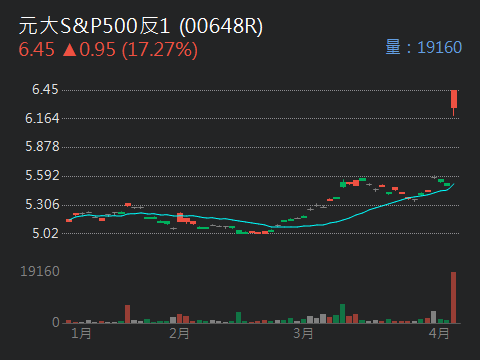Click the 3月 date axis label
The width and height of the screenshot is (480, 360).
[x=303, y=333]
